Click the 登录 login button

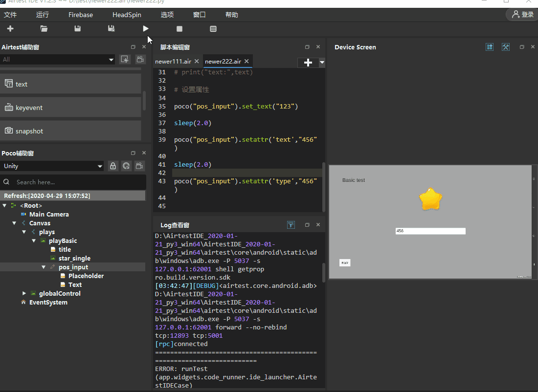point(522,15)
